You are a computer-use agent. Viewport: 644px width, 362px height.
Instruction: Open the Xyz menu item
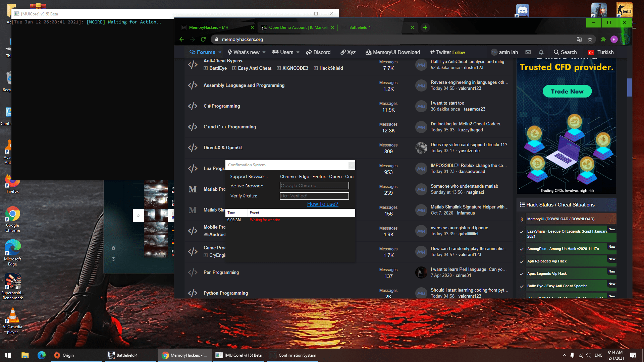tap(348, 52)
